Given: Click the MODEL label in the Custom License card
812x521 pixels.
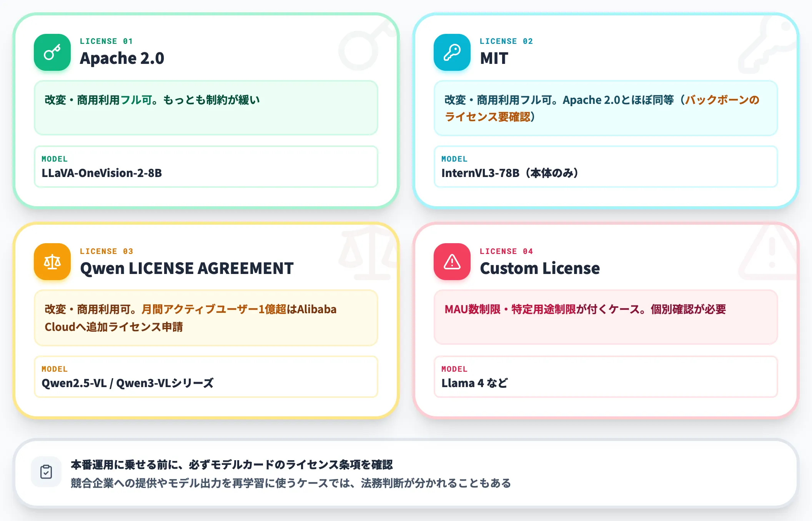Looking at the screenshot, I should [454, 369].
